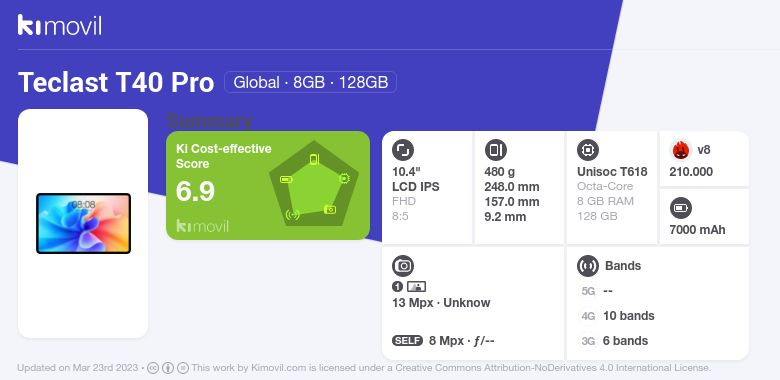Click the dimensions icon above 480 g
Viewport: 780px width, 380px height.
[495, 150]
